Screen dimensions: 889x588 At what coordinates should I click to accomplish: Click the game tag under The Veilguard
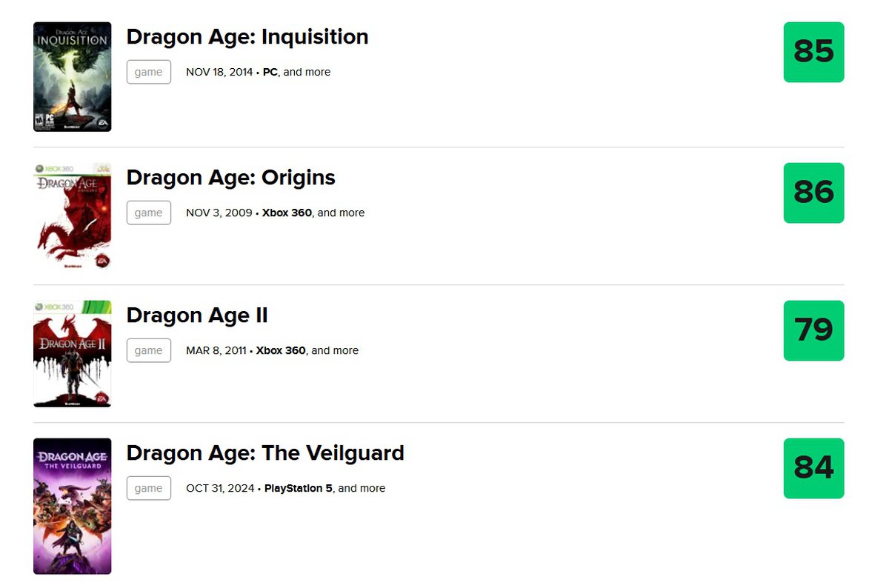(148, 488)
